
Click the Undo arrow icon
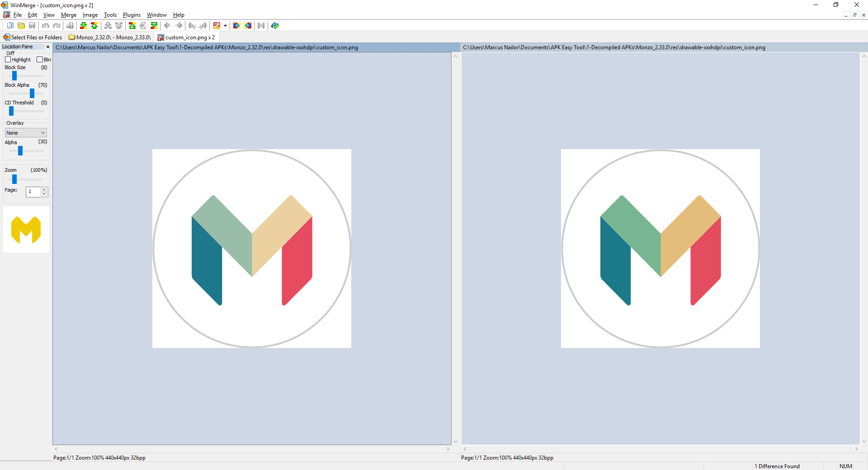click(46, 26)
